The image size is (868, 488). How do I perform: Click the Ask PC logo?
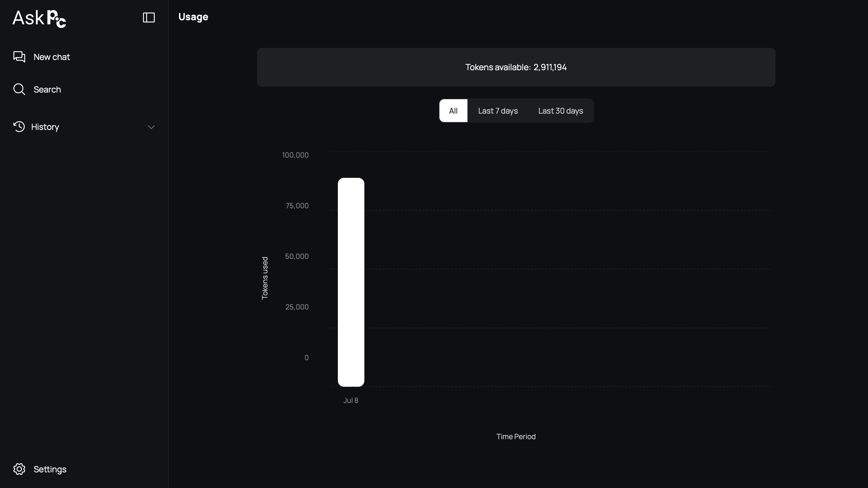[x=39, y=18]
